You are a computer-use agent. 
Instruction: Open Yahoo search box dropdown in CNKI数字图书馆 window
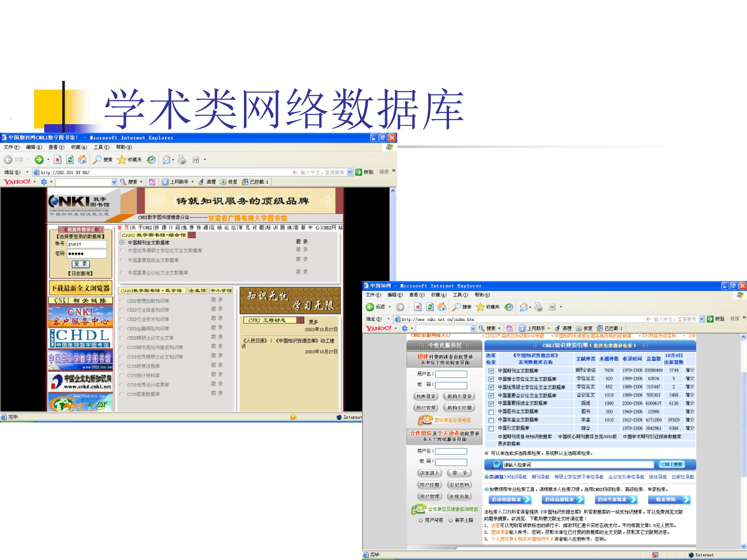114,182
